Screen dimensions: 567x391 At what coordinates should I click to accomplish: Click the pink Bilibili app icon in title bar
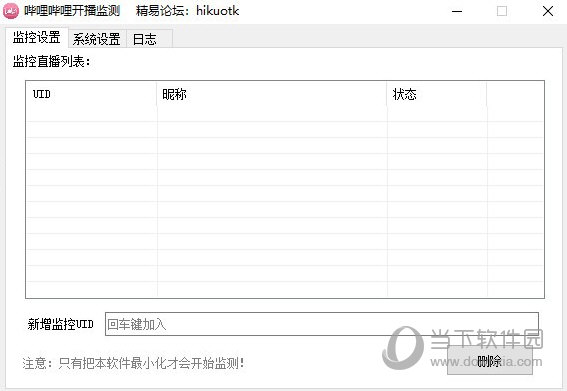coord(11,11)
